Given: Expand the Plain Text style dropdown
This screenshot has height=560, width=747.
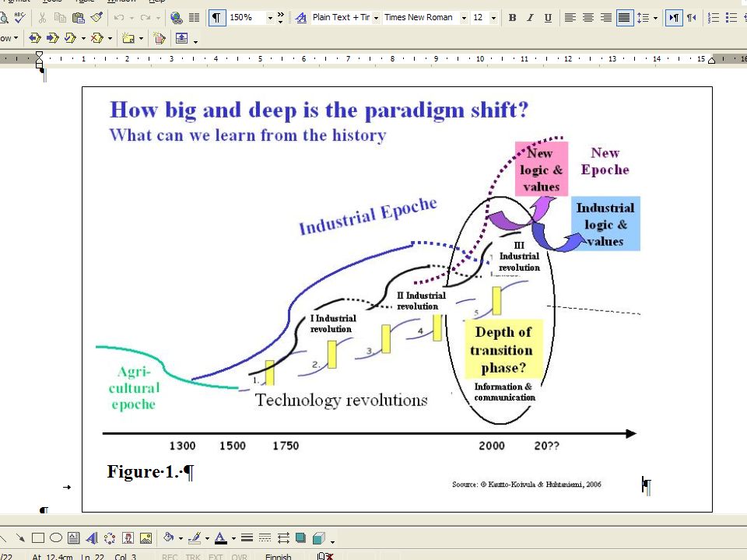Looking at the screenshot, I should tap(376, 18).
